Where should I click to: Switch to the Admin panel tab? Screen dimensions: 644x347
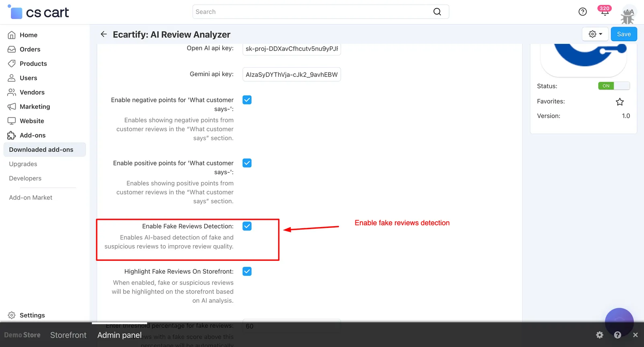(120, 335)
